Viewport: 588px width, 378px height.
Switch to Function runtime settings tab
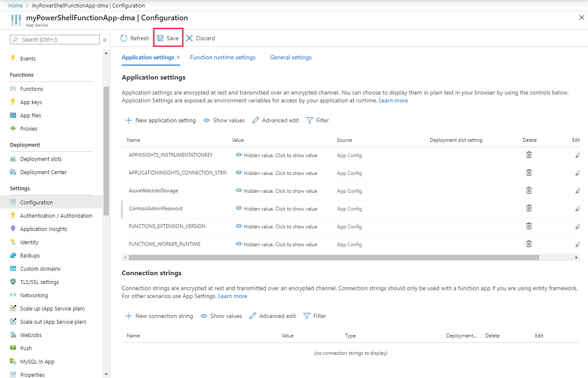point(223,57)
